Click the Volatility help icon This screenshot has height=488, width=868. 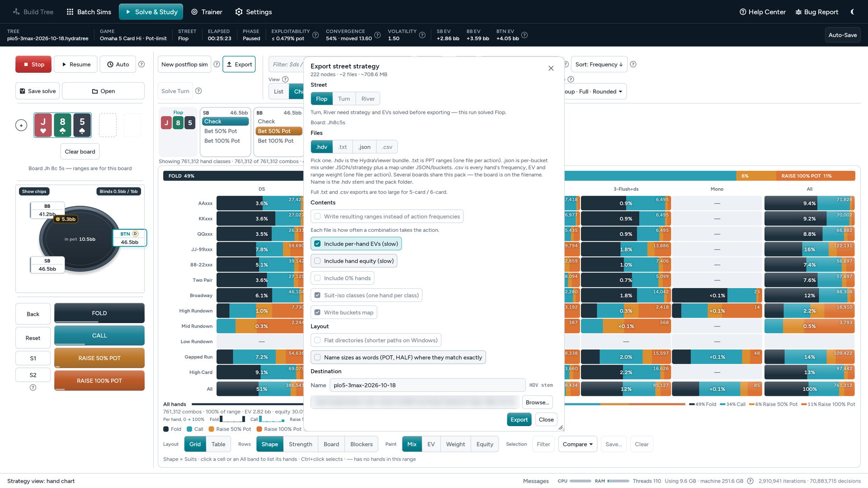[x=422, y=35]
